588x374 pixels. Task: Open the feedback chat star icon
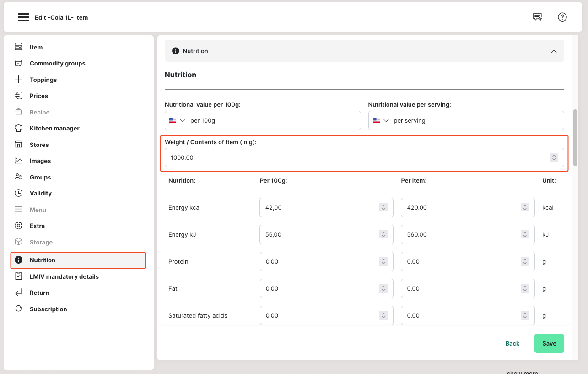538,17
